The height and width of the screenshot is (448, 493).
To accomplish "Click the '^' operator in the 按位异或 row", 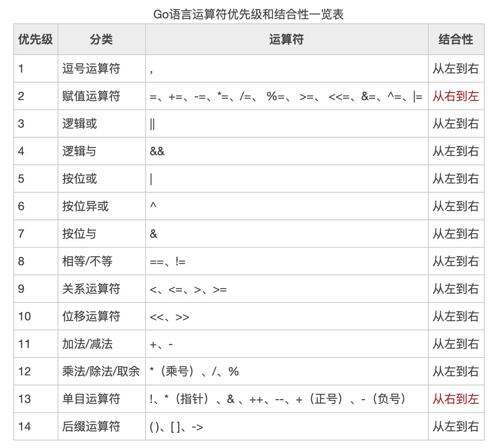I will (153, 205).
